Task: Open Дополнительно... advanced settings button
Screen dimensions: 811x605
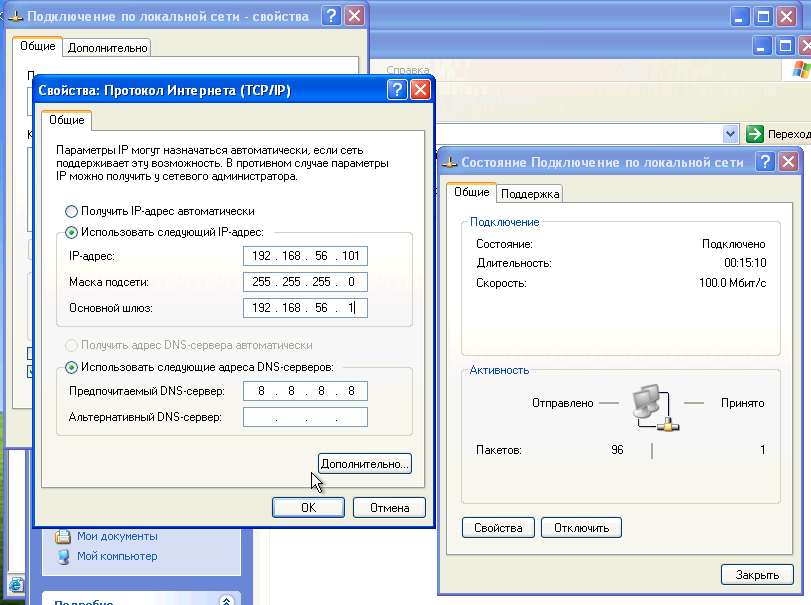Action: click(x=365, y=464)
